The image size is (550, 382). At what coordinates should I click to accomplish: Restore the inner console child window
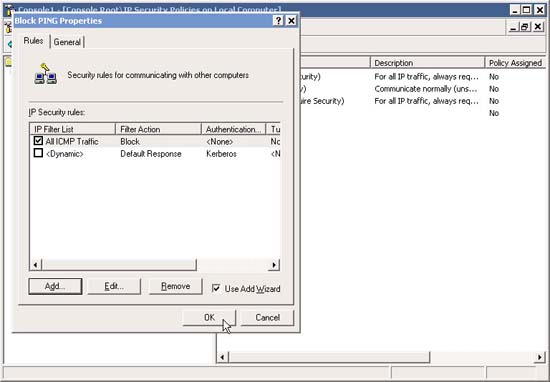(x=525, y=27)
